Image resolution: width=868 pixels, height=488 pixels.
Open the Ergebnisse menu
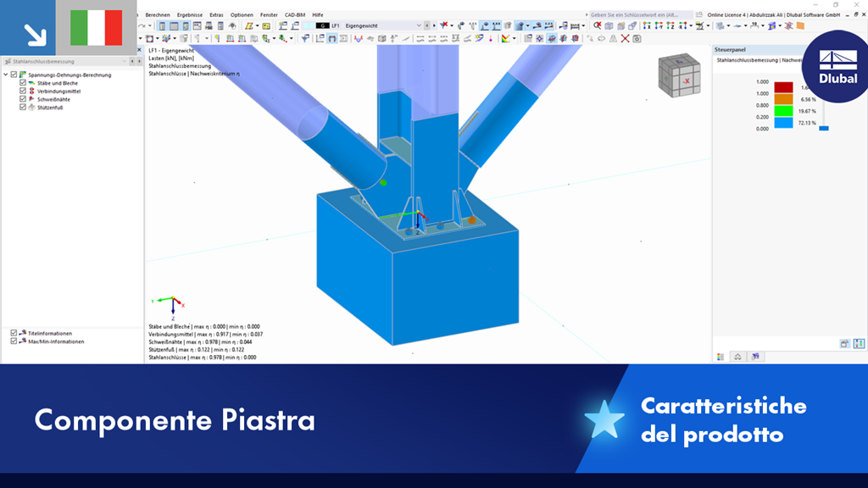tap(189, 15)
